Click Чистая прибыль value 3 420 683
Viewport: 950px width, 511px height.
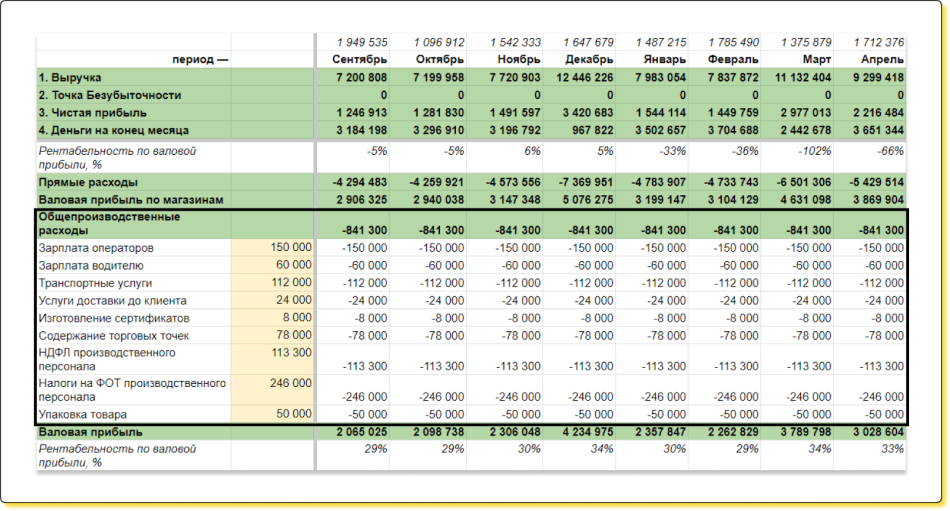coord(588,113)
